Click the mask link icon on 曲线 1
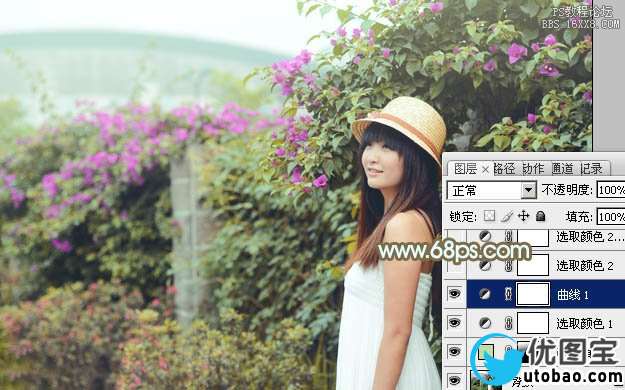The image size is (625, 390). coord(508,294)
